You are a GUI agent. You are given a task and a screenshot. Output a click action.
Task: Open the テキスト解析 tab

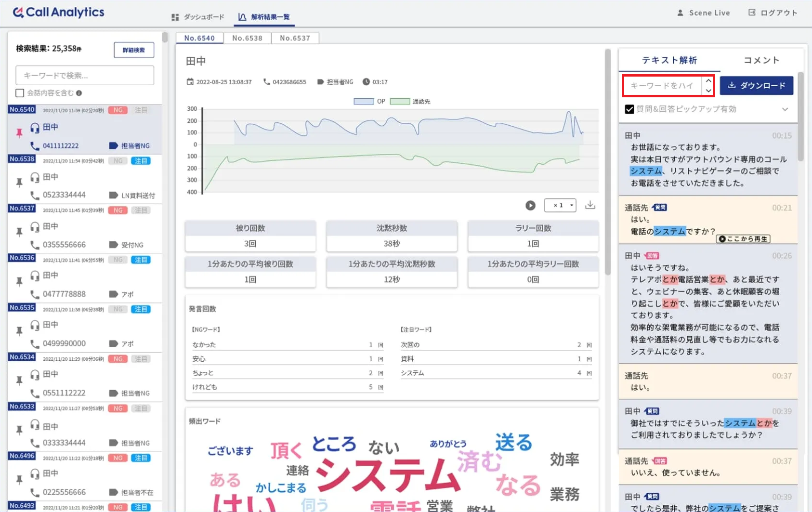coord(669,60)
